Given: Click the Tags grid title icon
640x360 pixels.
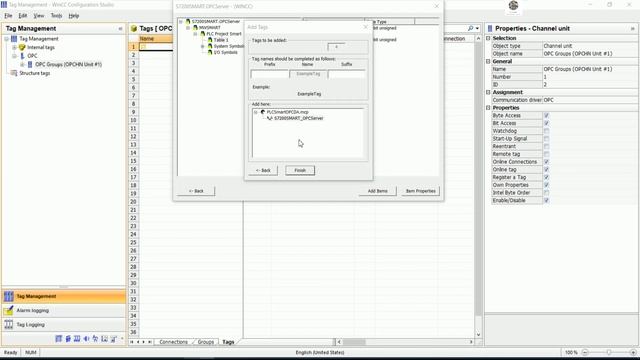Looking at the screenshot, I should [x=133, y=29].
